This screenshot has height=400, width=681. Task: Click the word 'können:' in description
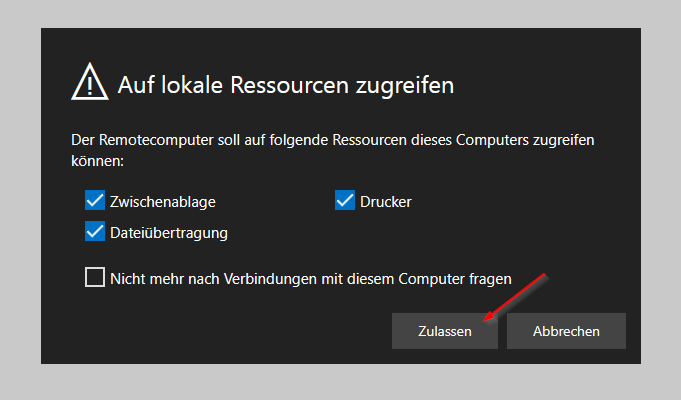(97, 161)
